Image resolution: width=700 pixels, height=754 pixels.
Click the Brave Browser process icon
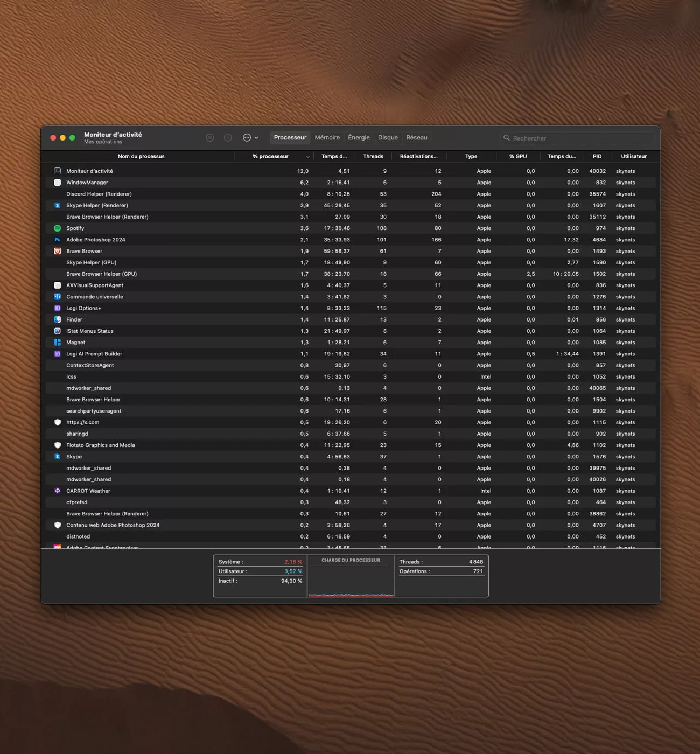coord(58,251)
